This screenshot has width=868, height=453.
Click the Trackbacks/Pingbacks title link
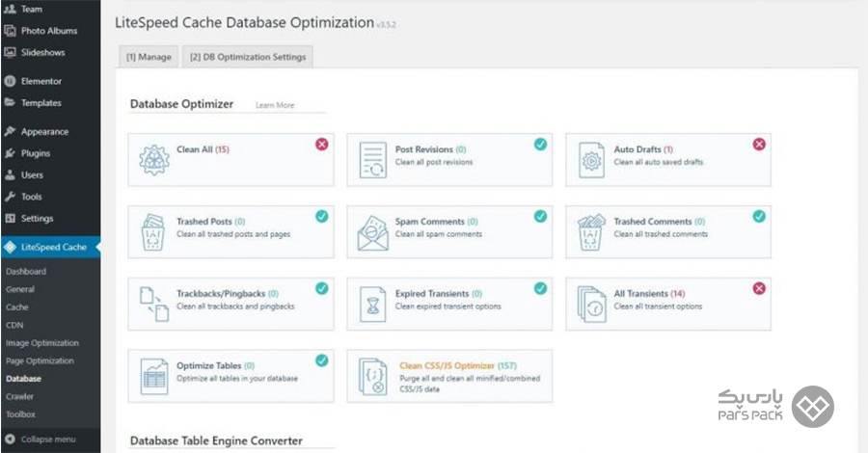pyautogui.click(x=228, y=294)
